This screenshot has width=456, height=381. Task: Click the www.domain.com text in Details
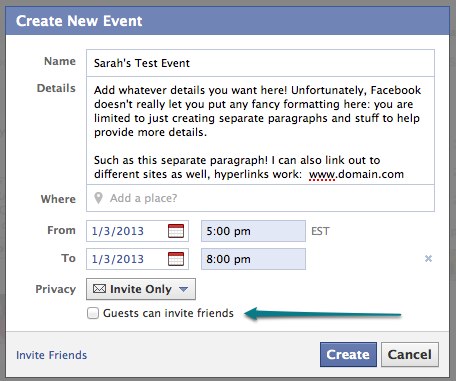[x=356, y=174]
